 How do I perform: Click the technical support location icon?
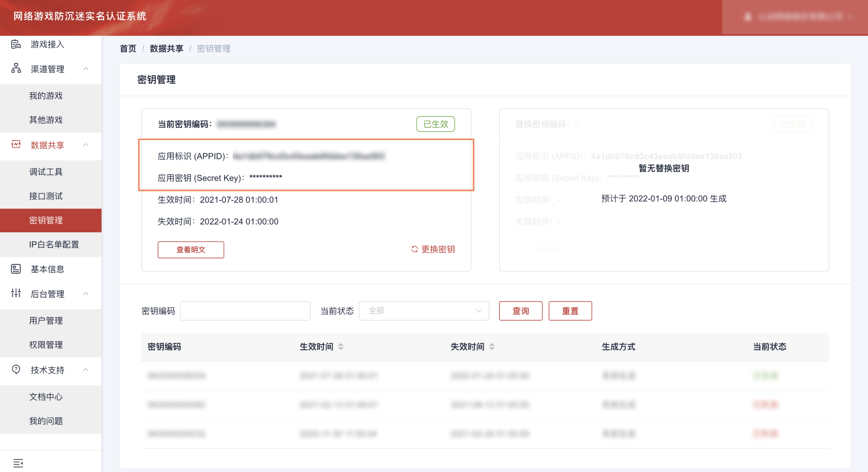16,370
